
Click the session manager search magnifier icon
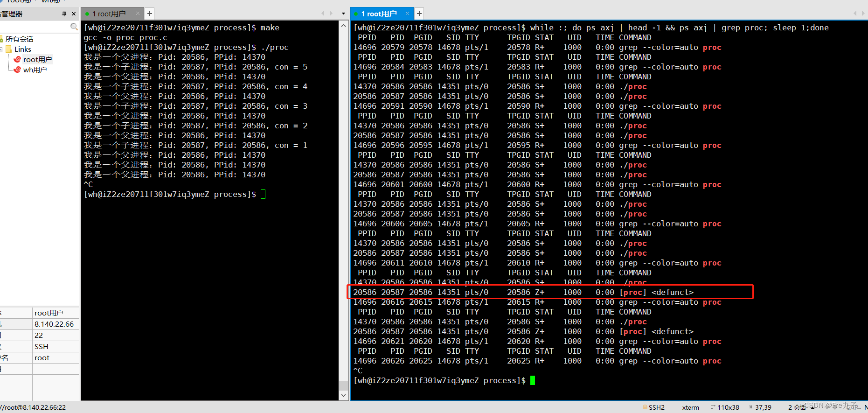pyautogui.click(x=74, y=27)
